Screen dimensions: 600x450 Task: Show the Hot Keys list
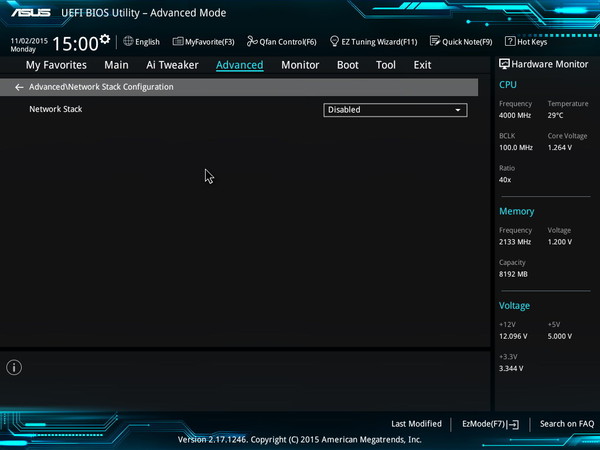pos(526,42)
